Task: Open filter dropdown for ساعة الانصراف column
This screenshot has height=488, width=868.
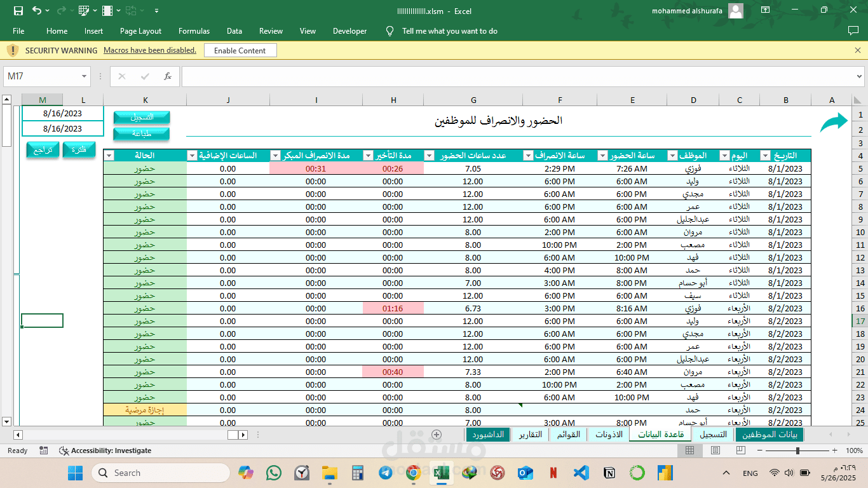Action: coord(528,156)
